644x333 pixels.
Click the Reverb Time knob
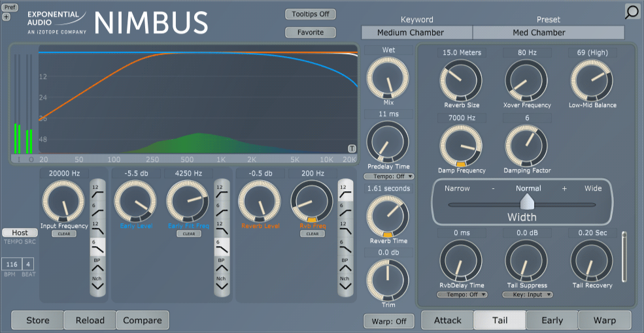pos(388,215)
